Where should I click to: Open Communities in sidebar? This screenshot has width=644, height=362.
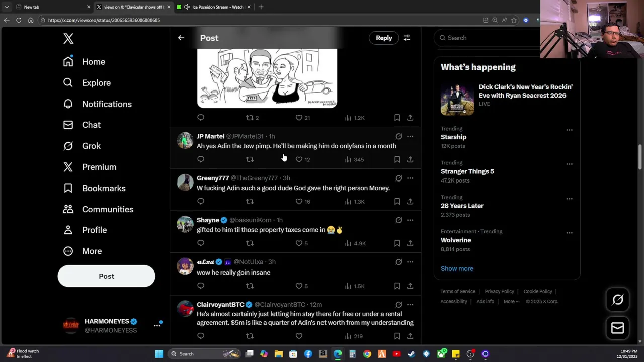(98, 209)
